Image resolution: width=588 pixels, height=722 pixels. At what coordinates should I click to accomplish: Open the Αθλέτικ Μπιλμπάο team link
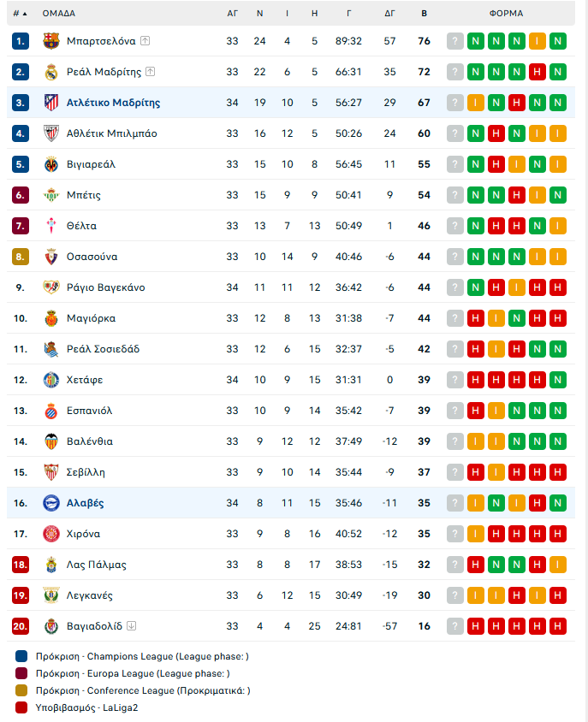(x=112, y=133)
